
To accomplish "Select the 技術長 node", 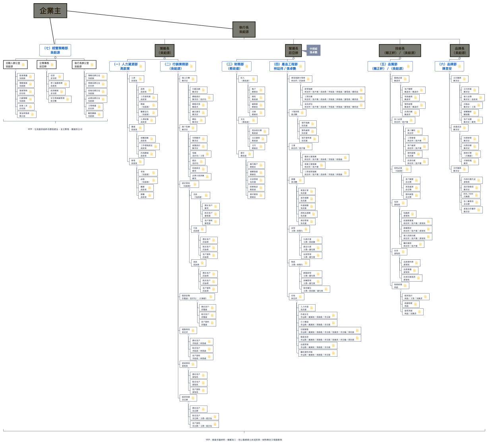I will click(400, 50).
